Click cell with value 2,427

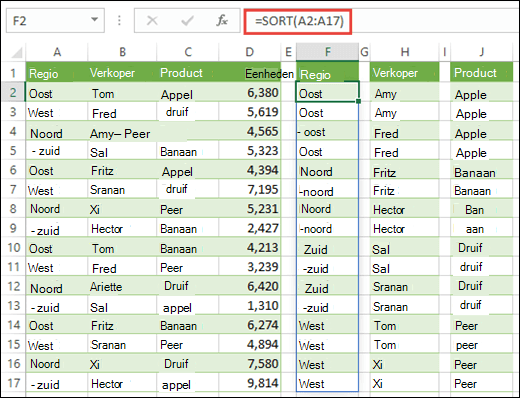pos(250,228)
